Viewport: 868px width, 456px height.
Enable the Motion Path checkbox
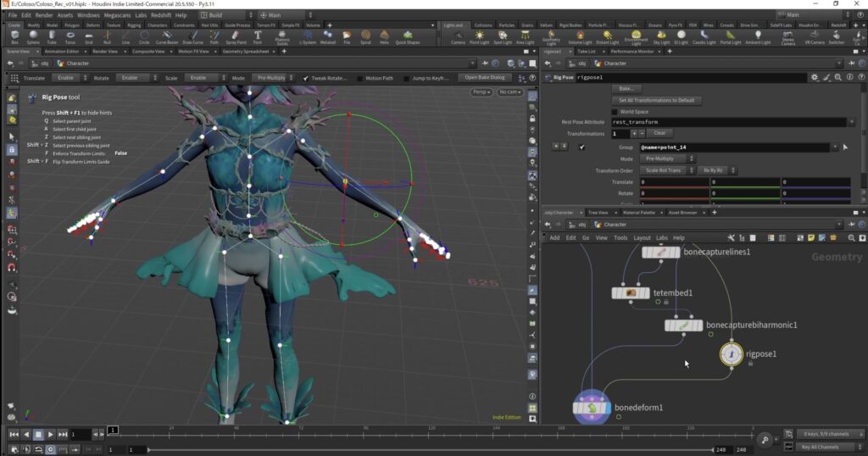pyautogui.click(x=360, y=78)
